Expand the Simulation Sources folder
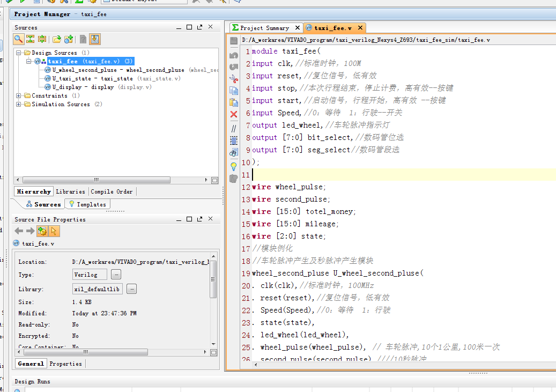Screen dimensions: 556x392 click(18, 104)
